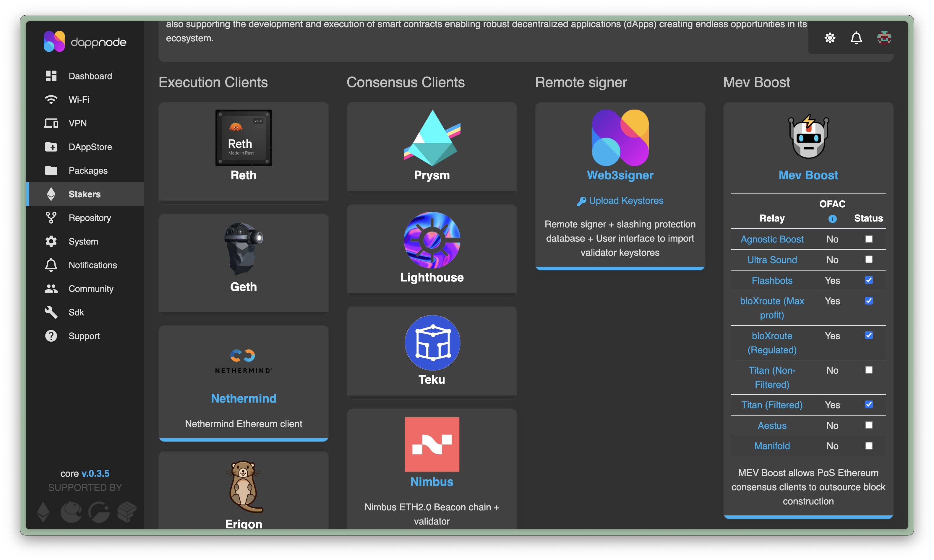Click the sidebar Notifications bell icon
Image resolution: width=934 pixels, height=560 pixels.
pyautogui.click(x=51, y=265)
